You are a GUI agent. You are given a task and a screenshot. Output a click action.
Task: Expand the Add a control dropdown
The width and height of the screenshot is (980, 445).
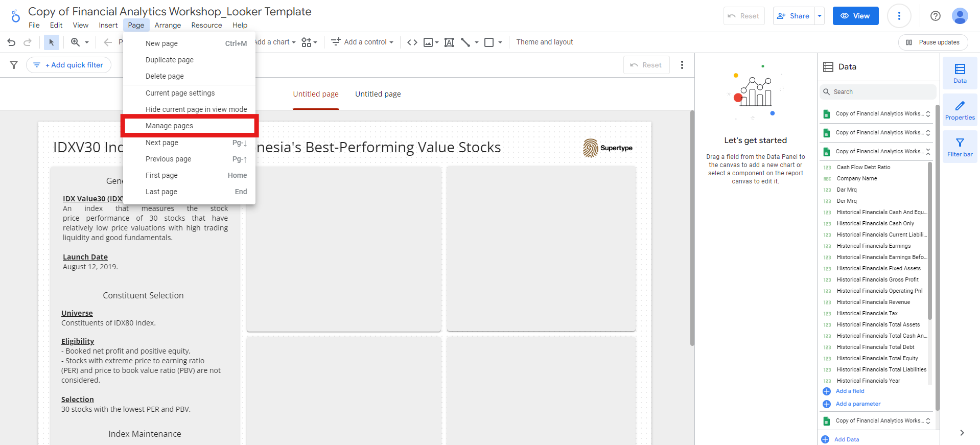tap(391, 42)
